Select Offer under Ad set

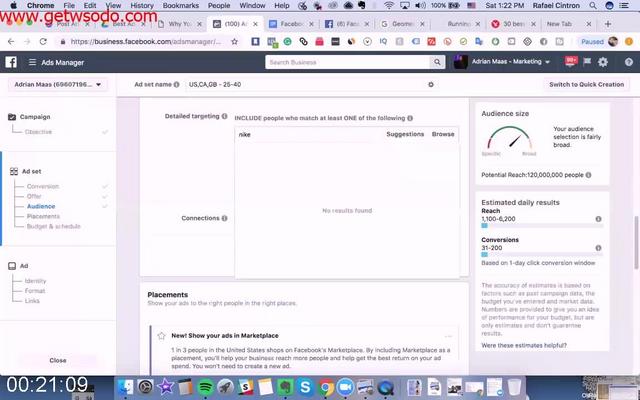coord(34,196)
